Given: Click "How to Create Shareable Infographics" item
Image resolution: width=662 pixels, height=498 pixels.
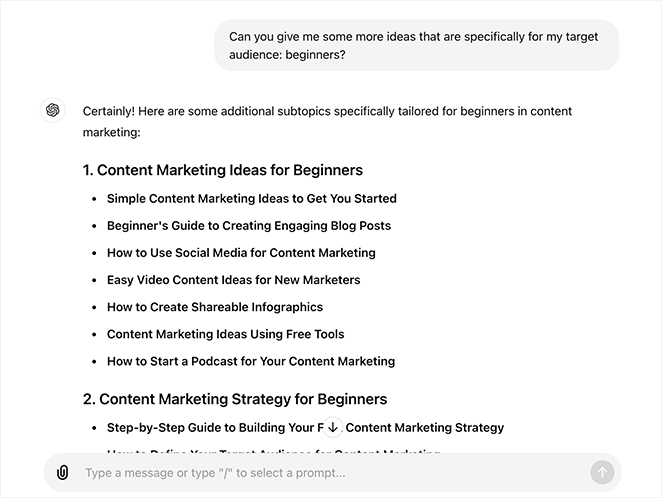Looking at the screenshot, I should 215,307.
